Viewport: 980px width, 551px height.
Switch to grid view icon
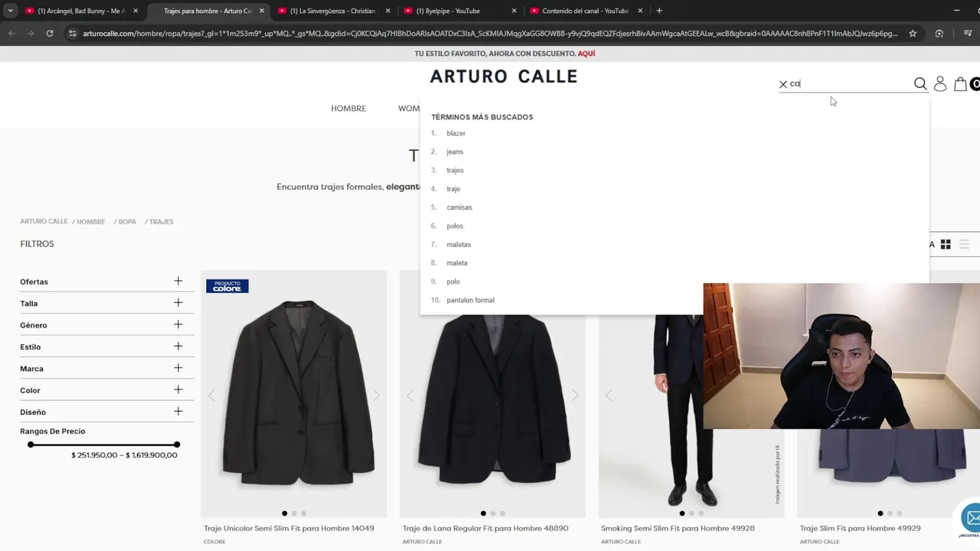tap(946, 244)
